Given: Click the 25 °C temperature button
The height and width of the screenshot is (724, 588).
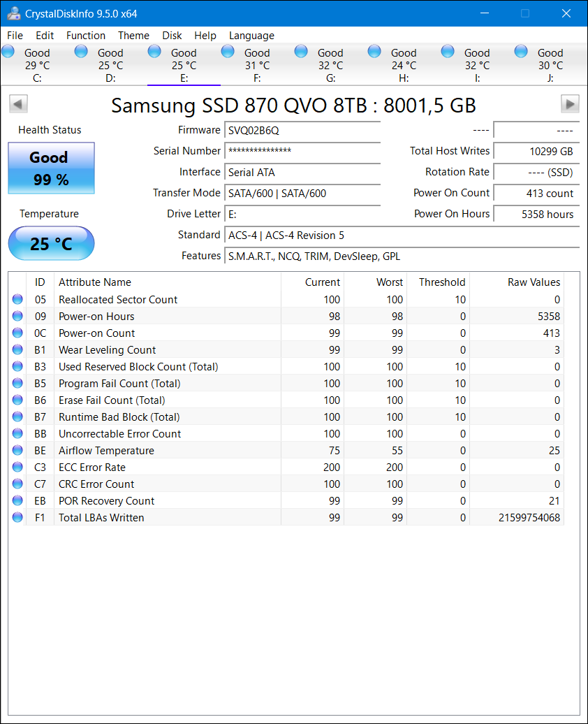Looking at the screenshot, I should [51, 243].
